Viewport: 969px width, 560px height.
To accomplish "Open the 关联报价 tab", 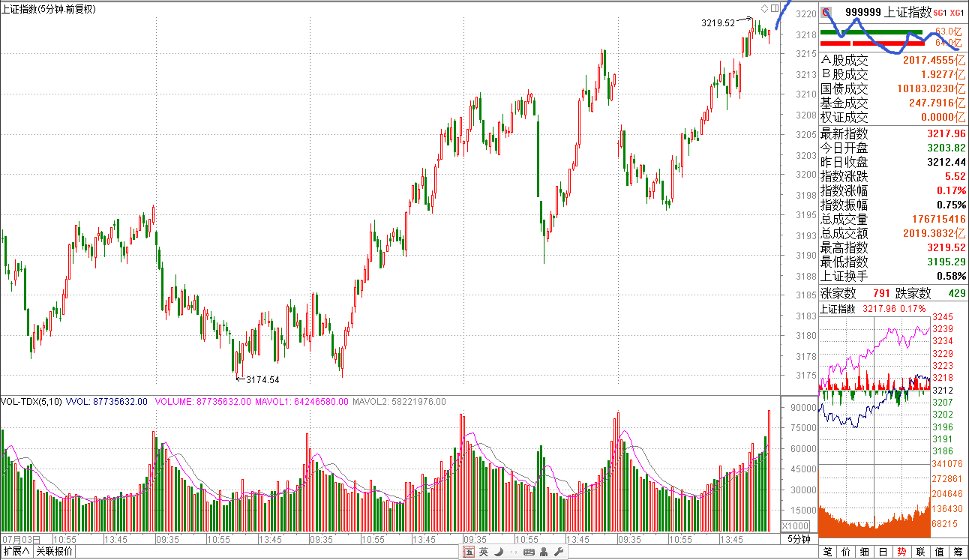I will 55,553.
